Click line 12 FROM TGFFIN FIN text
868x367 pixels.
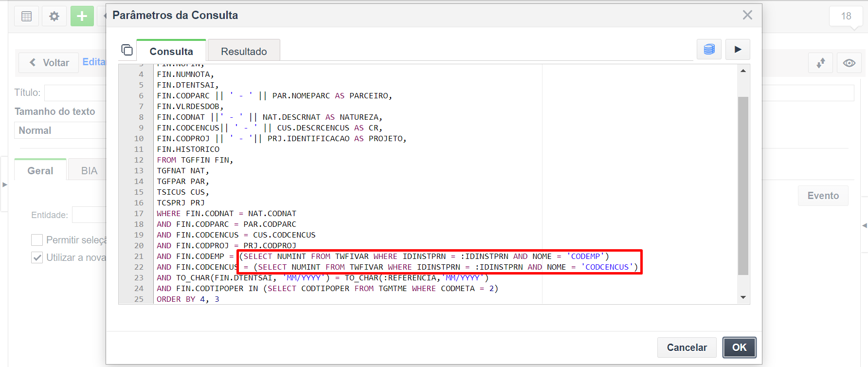click(x=195, y=160)
